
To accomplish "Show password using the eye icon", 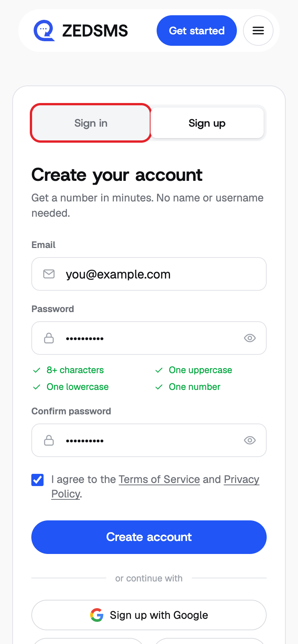I will tap(250, 338).
